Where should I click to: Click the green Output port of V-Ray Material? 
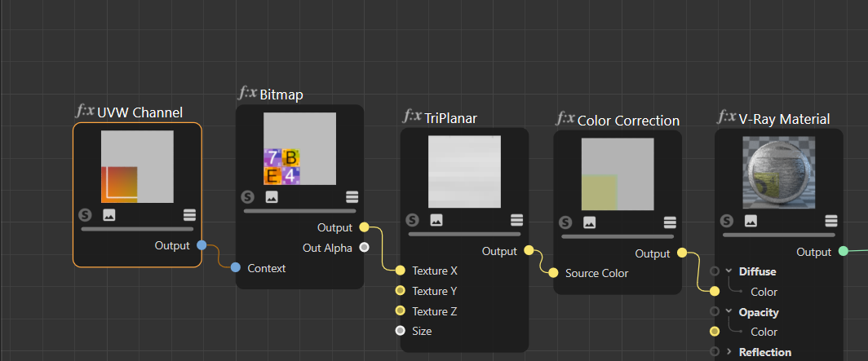[843, 252]
